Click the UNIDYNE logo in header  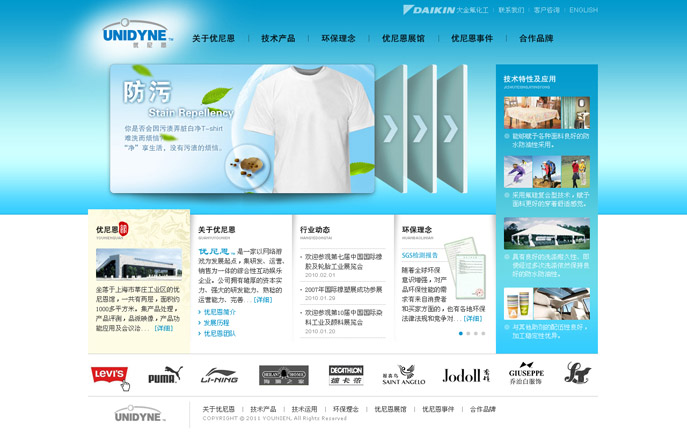click(137, 34)
